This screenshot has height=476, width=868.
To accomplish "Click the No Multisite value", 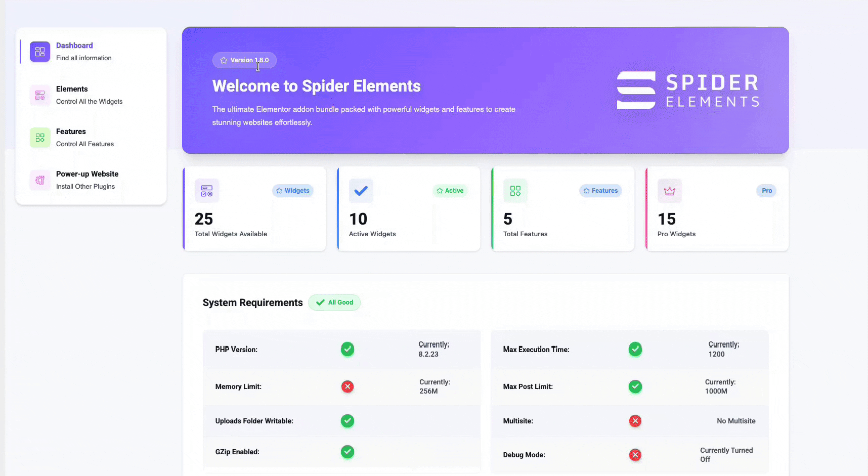I will coord(736,421).
